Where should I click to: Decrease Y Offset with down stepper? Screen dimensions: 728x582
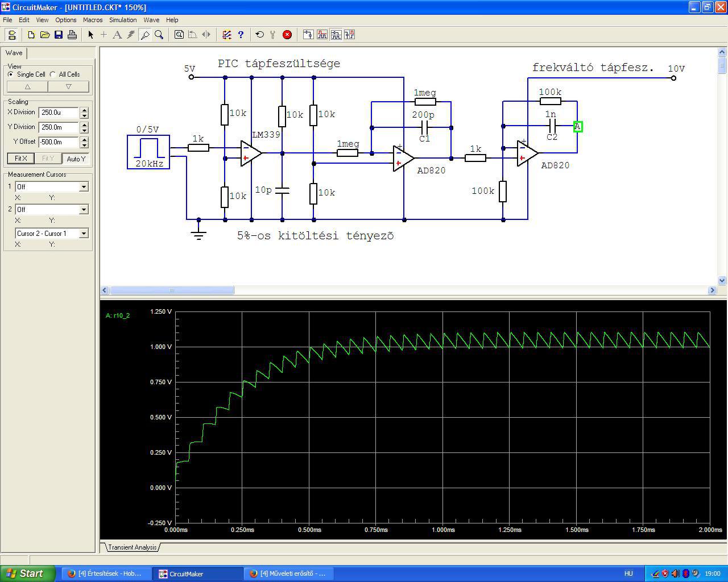click(x=84, y=145)
